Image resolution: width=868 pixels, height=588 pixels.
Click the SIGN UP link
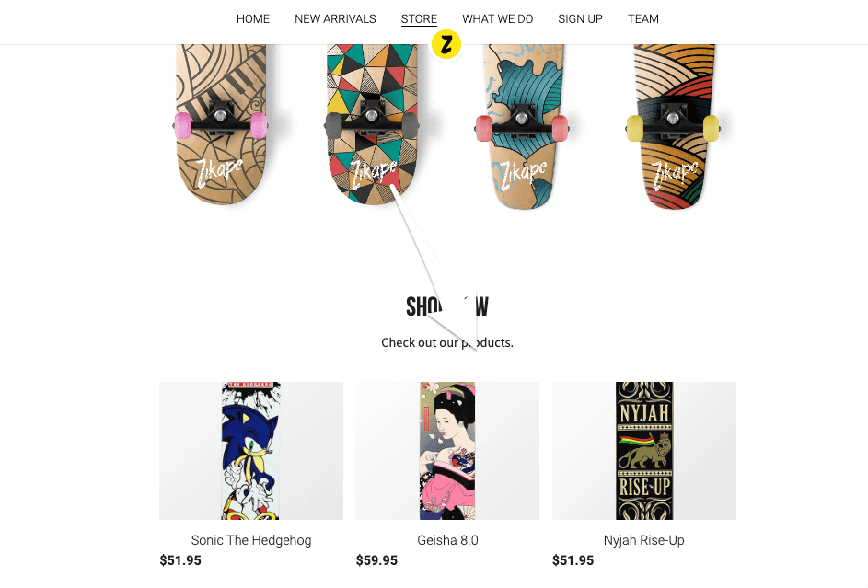pyautogui.click(x=580, y=18)
